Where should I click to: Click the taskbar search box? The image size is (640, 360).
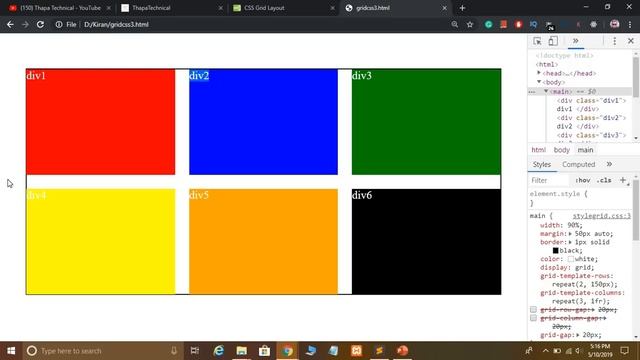pyautogui.click(x=103, y=351)
